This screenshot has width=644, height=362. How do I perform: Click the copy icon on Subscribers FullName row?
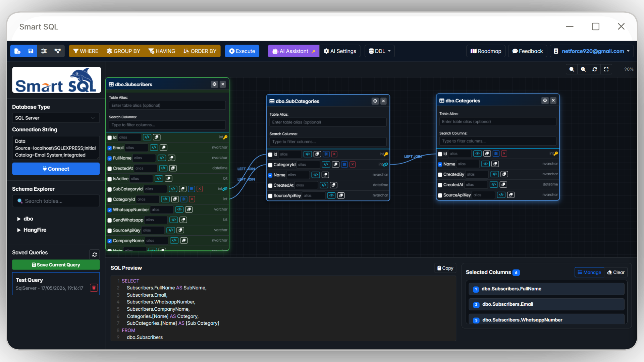[171, 158]
